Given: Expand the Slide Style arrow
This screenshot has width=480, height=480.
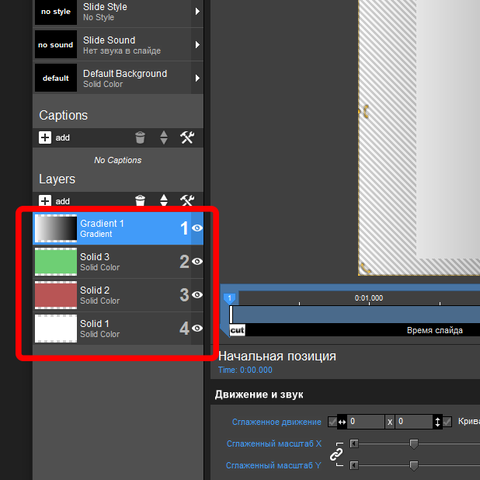Looking at the screenshot, I should [x=197, y=11].
